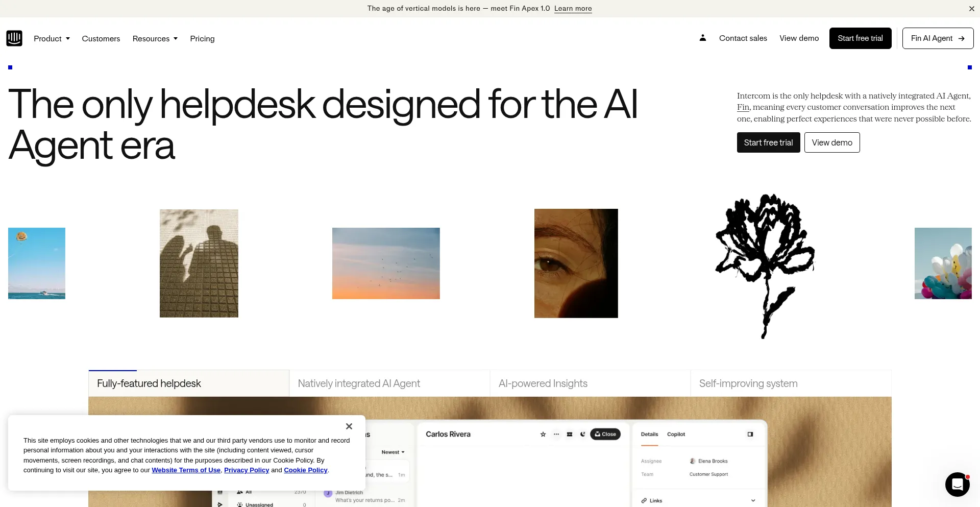The width and height of the screenshot is (980, 507).
Task: Select the Unassigned inbox row
Action: click(272, 504)
